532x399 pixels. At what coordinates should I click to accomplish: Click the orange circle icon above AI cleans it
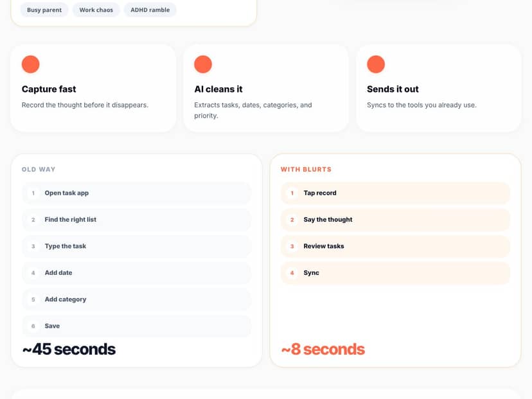click(x=203, y=64)
